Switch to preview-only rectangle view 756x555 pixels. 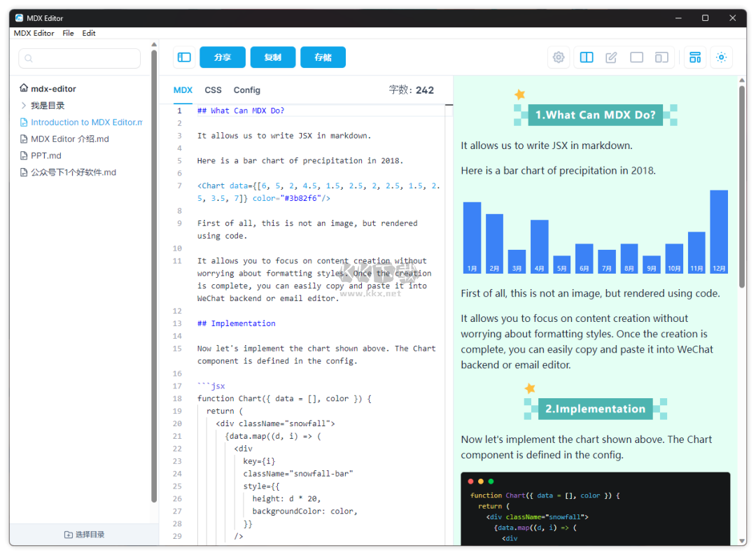(636, 57)
